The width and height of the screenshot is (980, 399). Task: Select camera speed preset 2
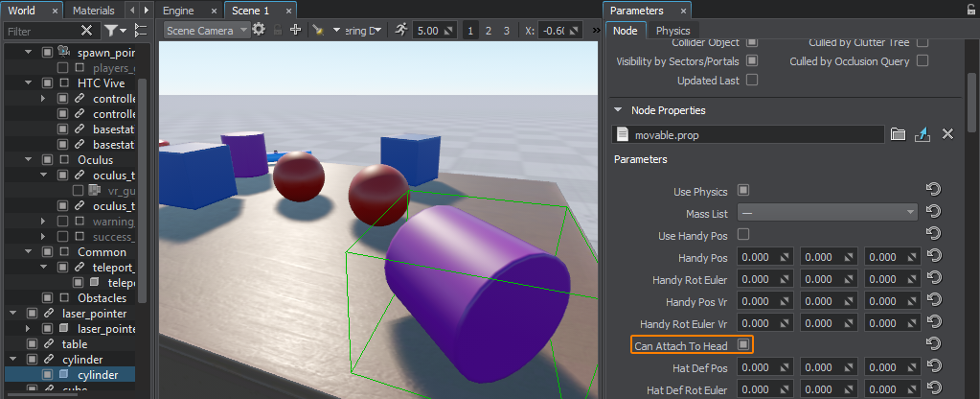click(x=489, y=31)
